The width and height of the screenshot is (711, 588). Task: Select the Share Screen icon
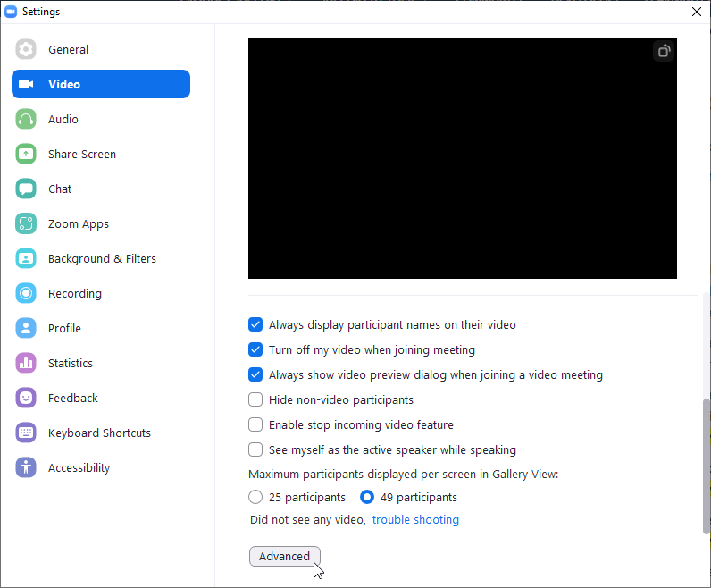(26, 154)
